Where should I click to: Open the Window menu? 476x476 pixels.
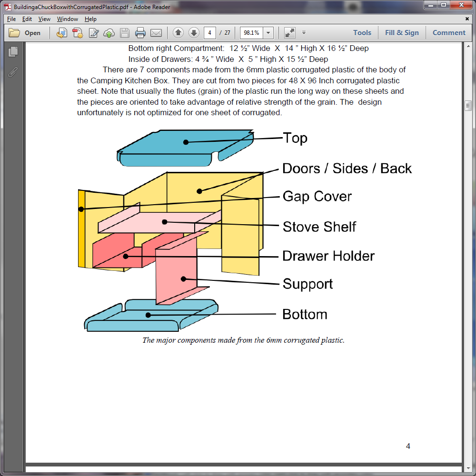[x=68, y=19]
